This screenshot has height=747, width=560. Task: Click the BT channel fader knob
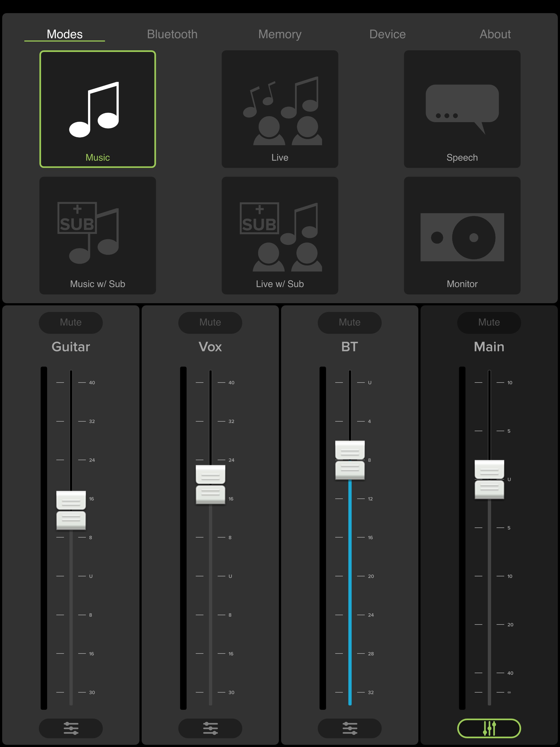click(350, 460)
